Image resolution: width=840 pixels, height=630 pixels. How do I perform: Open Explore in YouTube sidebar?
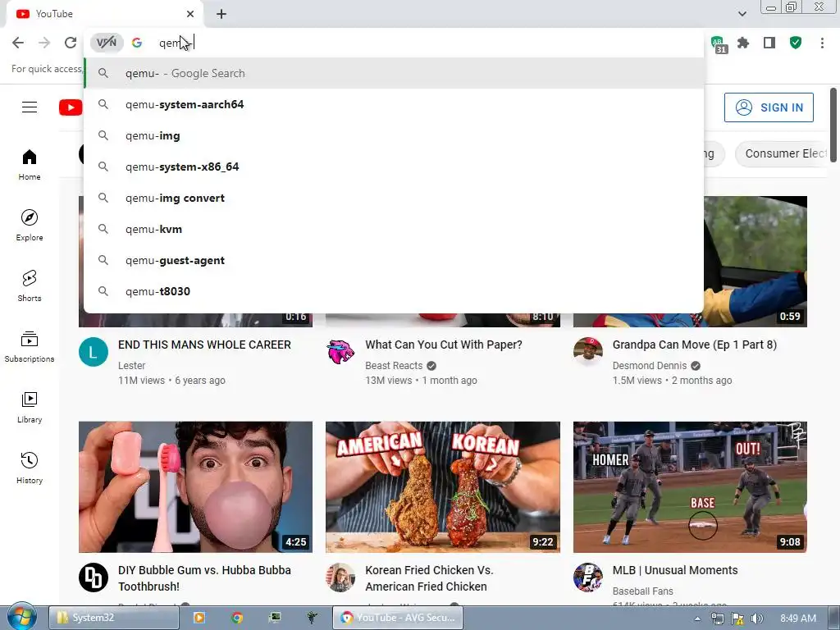click(30, 226)
